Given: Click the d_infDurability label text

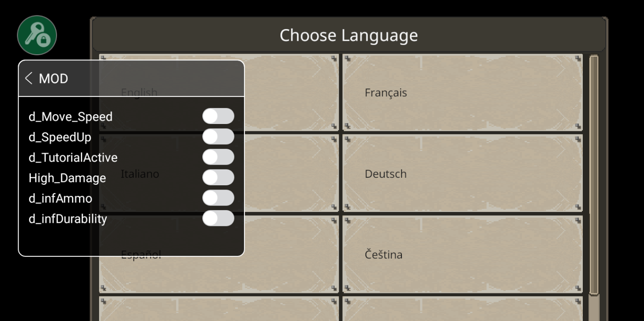Looking at the screenshot, I should click(x=68, y=219).
